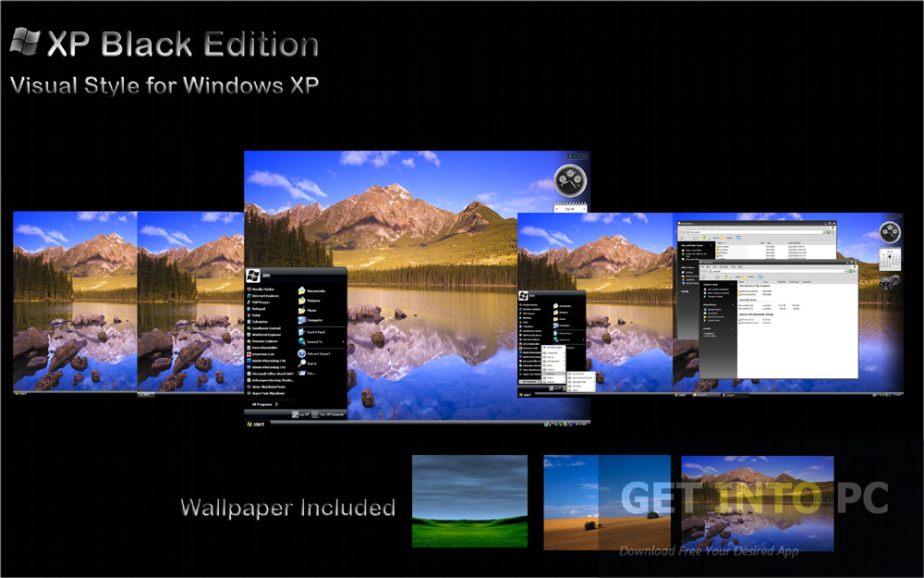Select the golden field wallpaper thumbnail
The height and width of the screenshot is (578, 924).
pos(607,502)
